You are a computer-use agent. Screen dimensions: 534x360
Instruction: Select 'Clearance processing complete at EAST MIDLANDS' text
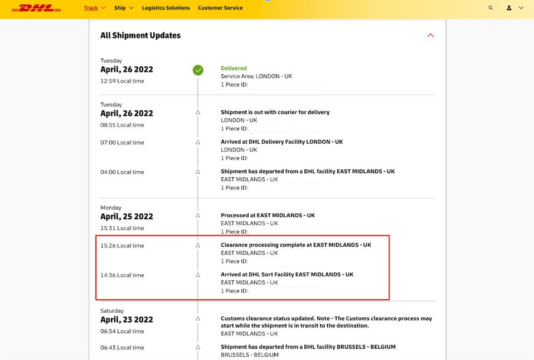click(x=296, y=245)
